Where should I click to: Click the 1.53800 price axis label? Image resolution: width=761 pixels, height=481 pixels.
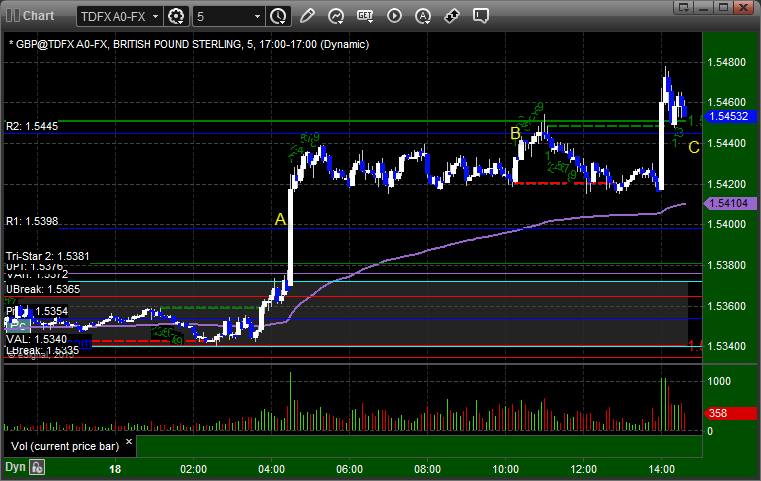click(x=727, y=265)
